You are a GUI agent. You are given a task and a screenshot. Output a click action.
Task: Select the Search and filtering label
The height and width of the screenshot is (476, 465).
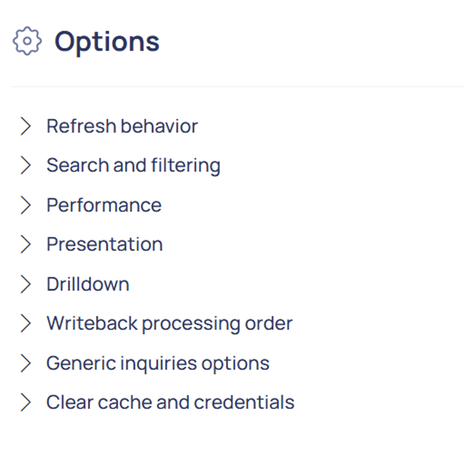[x=133, y=166]
